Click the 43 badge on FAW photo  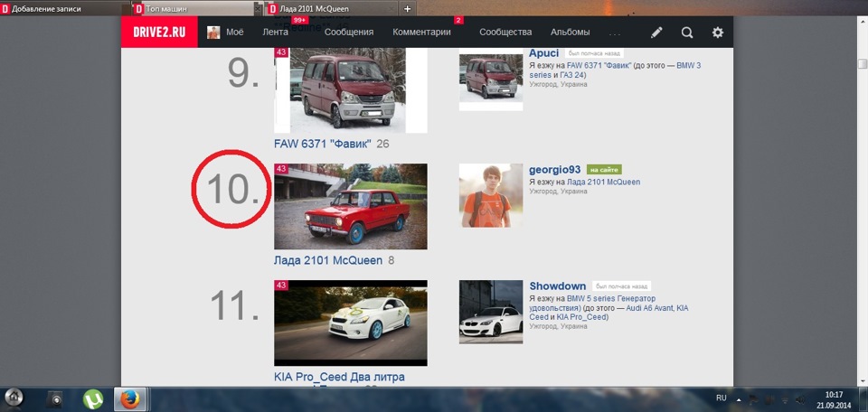click(x=281, y=52)
